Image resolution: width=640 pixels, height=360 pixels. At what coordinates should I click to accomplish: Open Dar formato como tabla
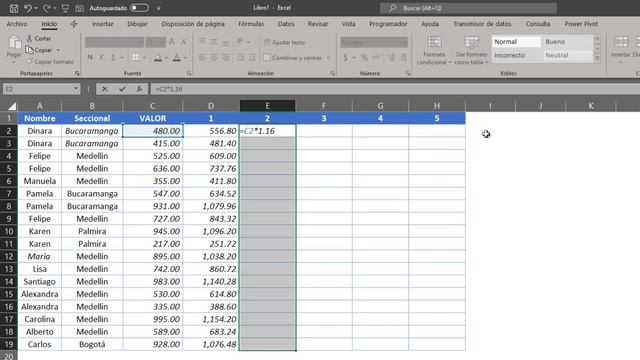[x=471, y=51]
